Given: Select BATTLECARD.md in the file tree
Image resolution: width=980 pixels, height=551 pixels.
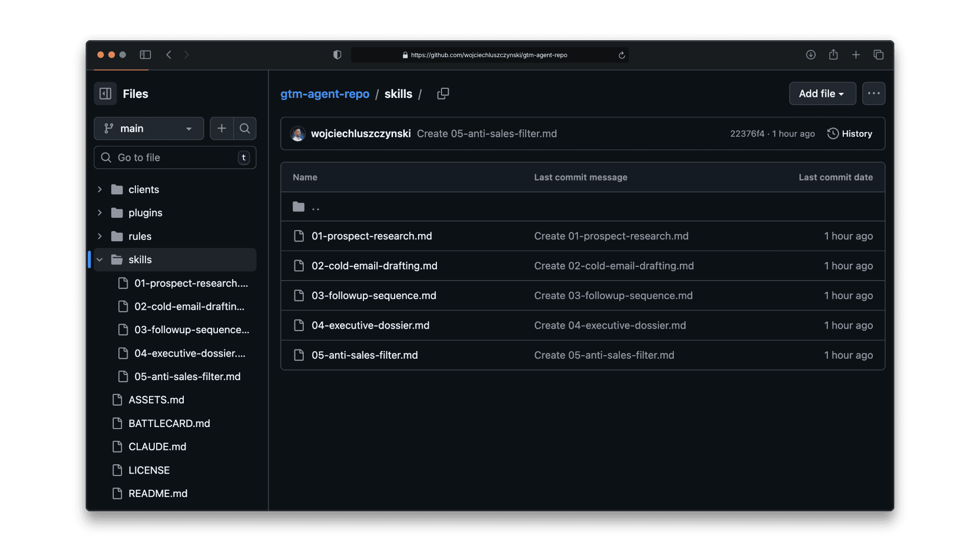Looking at the screenshot, I should pos(169,423).
